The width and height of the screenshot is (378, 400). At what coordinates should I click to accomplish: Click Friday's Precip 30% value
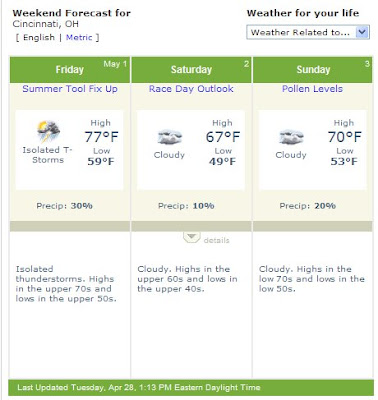coord(81,206)
